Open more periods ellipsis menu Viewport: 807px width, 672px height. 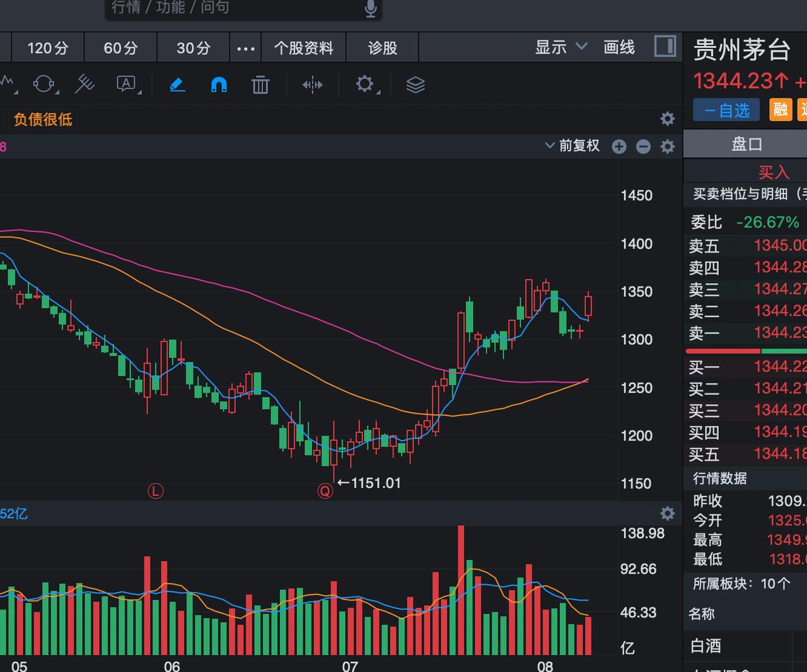click(x=245, y=48)
